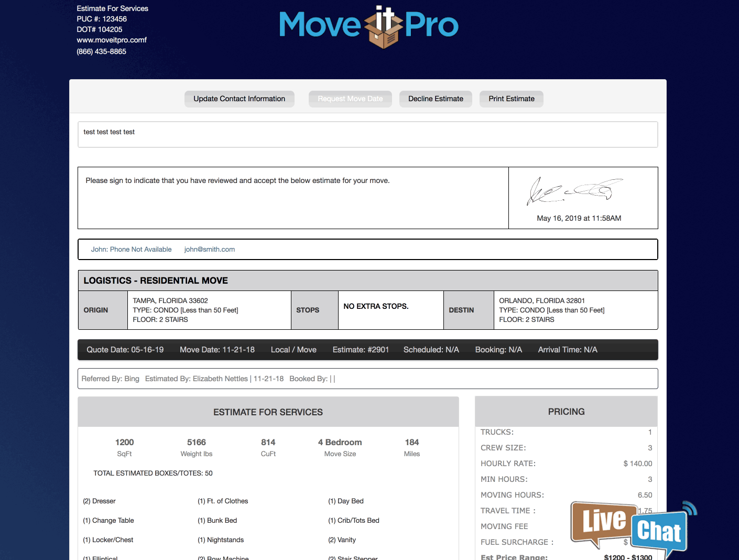Click '(2) Vanity' inventory item

pyautogui.click(x=342, y=540)
